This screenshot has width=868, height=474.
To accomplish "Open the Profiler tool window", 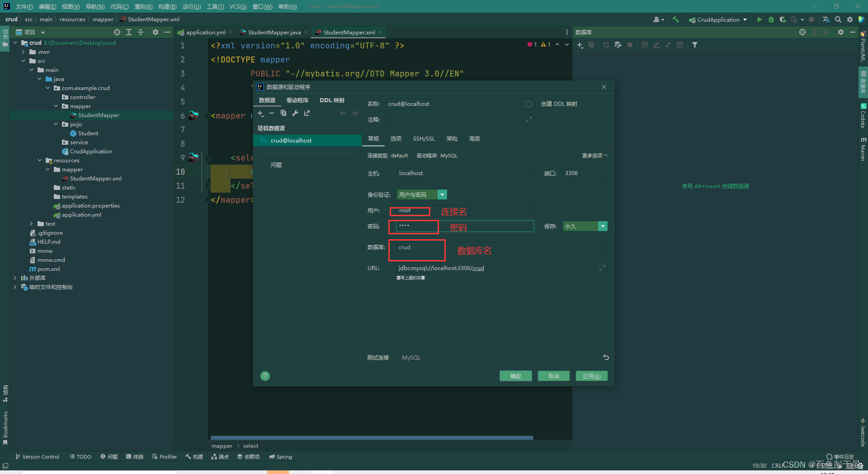I will (165, 457).
